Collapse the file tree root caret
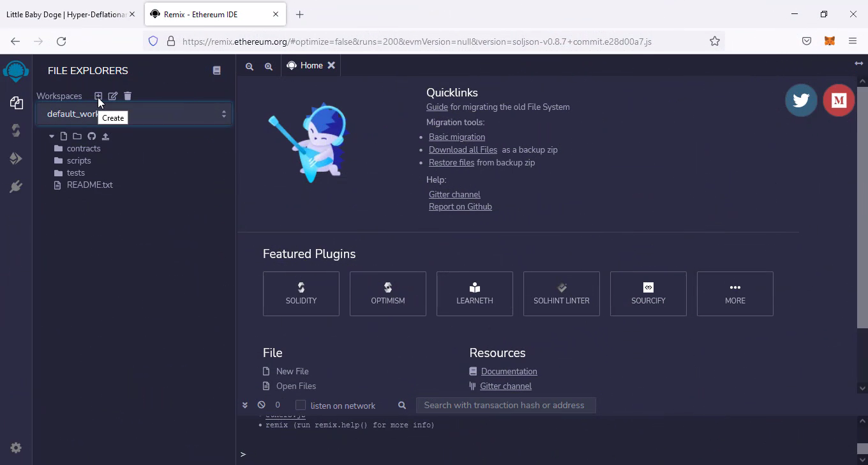The width and height of the screenshot is (868, 465). click(52, 136)
